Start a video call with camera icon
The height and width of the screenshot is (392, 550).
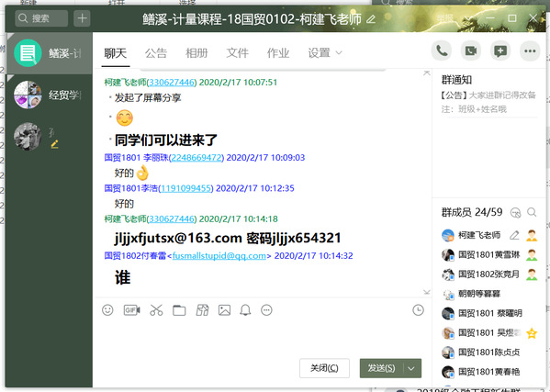tap(471, 51)
